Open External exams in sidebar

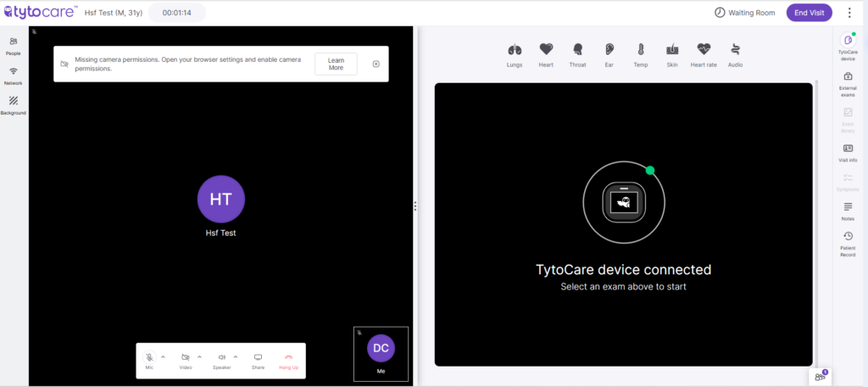[848, 84]
